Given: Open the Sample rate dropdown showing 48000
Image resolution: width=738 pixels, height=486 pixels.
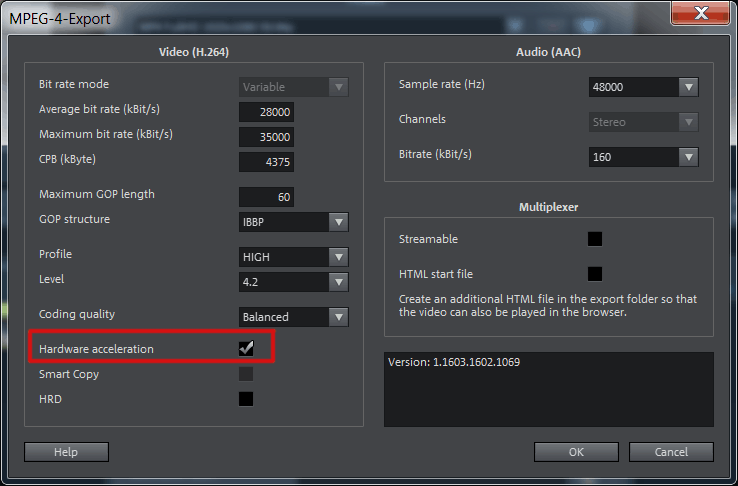Looking at the screenshot, I should (643, 87).
